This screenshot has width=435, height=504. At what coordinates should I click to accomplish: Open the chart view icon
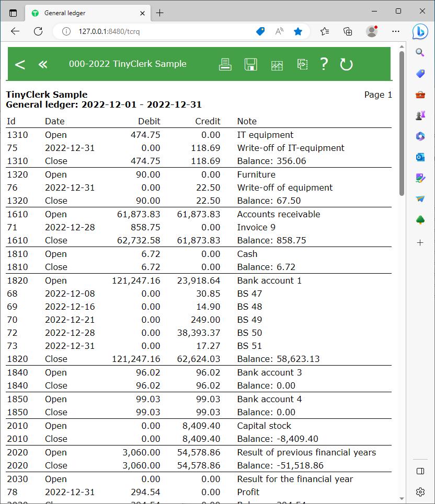tap(277, 65)
